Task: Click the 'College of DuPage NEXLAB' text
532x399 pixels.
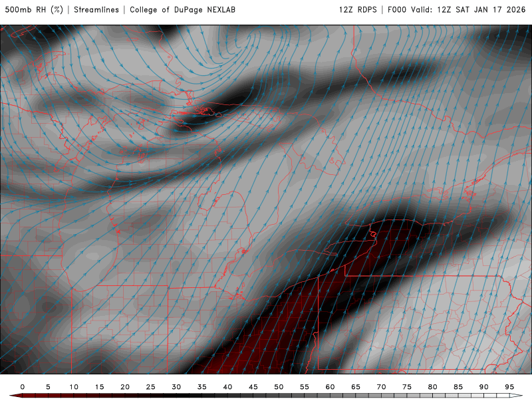Action: tap(182, 10)
